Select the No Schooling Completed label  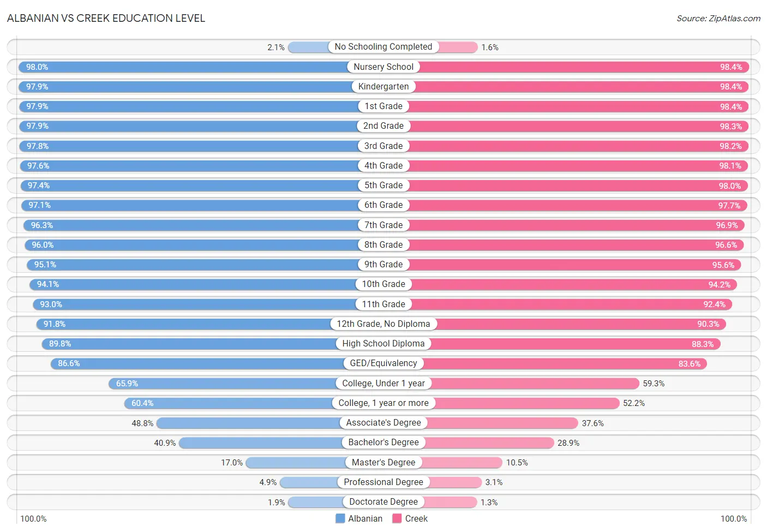coord(383,47)
